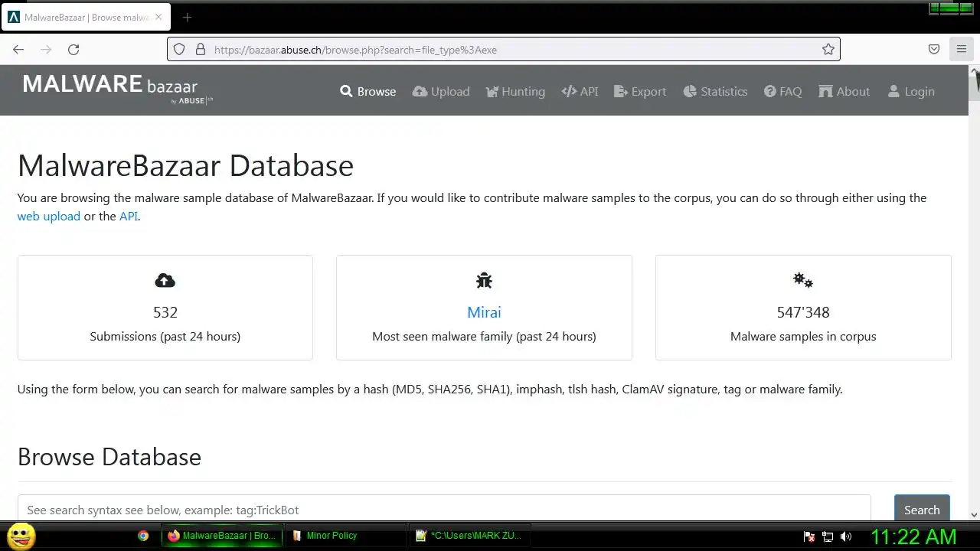The height and width of the screenshot is (551, 980).
Task: Click the address bar URL
Action: pos(355,50)
